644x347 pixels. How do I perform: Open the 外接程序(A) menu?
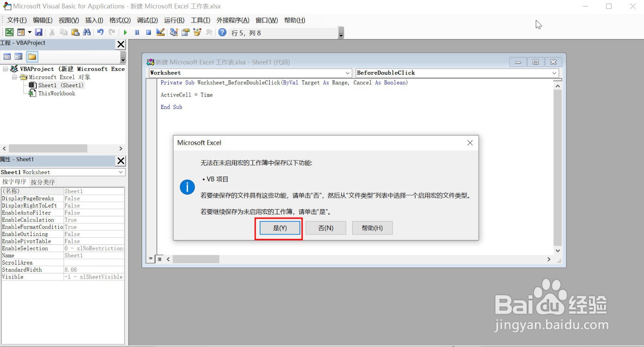coord(233,20)
